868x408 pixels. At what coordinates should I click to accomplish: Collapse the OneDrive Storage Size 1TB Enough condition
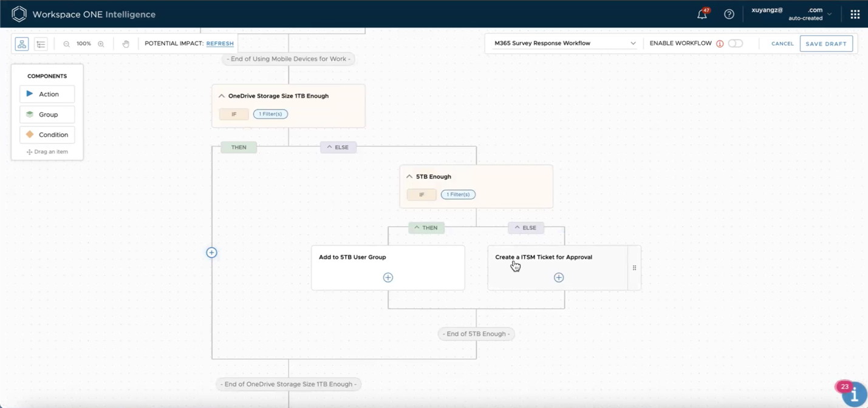coord(222,96)
